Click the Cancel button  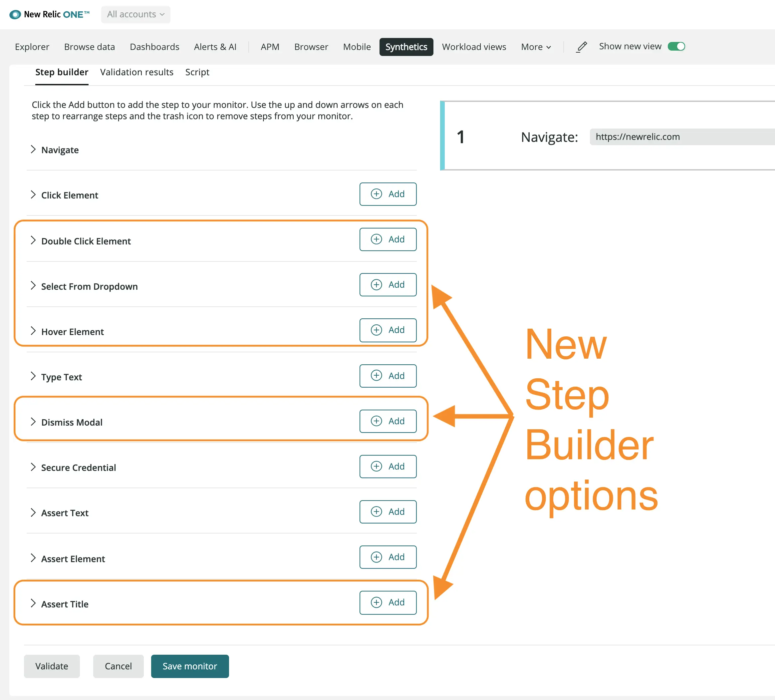118,666
